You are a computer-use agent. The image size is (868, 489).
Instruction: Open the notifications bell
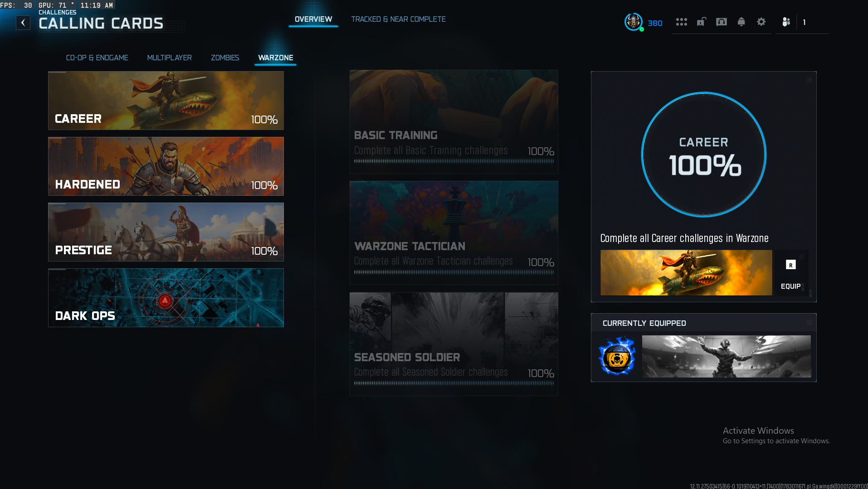[741, 22]
